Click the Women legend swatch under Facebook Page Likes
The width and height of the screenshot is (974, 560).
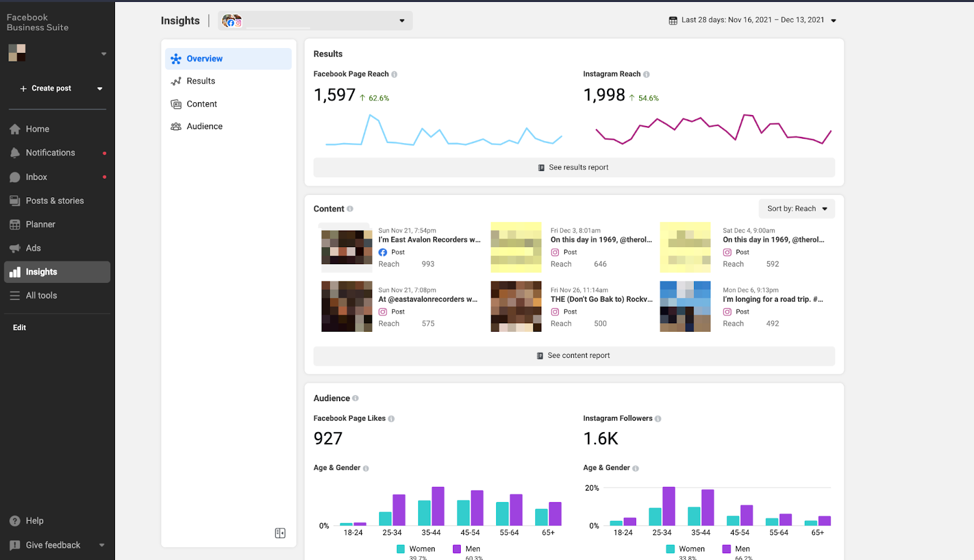(x=401, y=548)
